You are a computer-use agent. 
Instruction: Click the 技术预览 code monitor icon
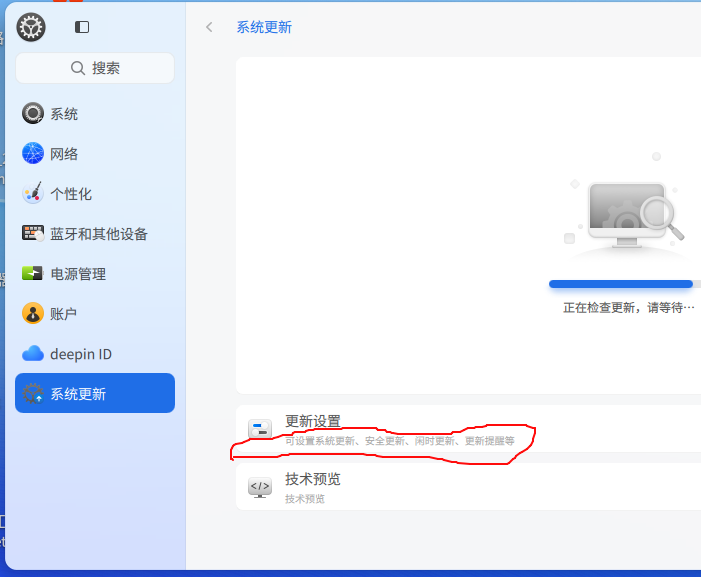click(260, 487)
